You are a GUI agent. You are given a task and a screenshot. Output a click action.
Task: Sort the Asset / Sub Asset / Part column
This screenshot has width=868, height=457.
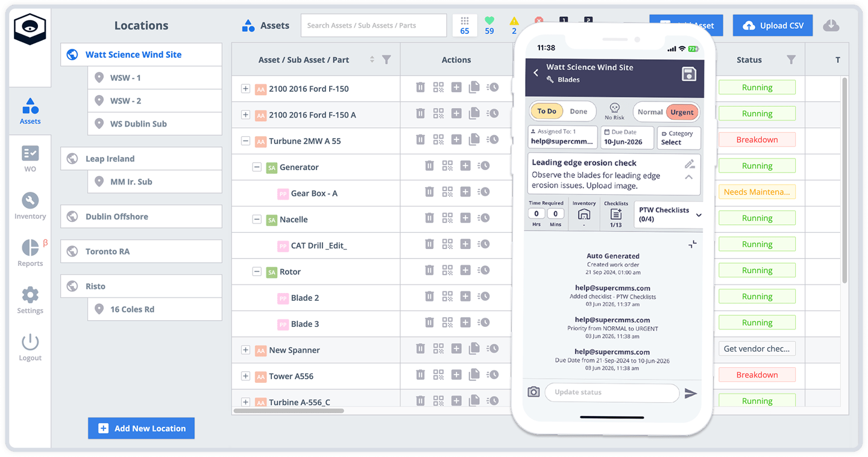(x=372, y=60)
